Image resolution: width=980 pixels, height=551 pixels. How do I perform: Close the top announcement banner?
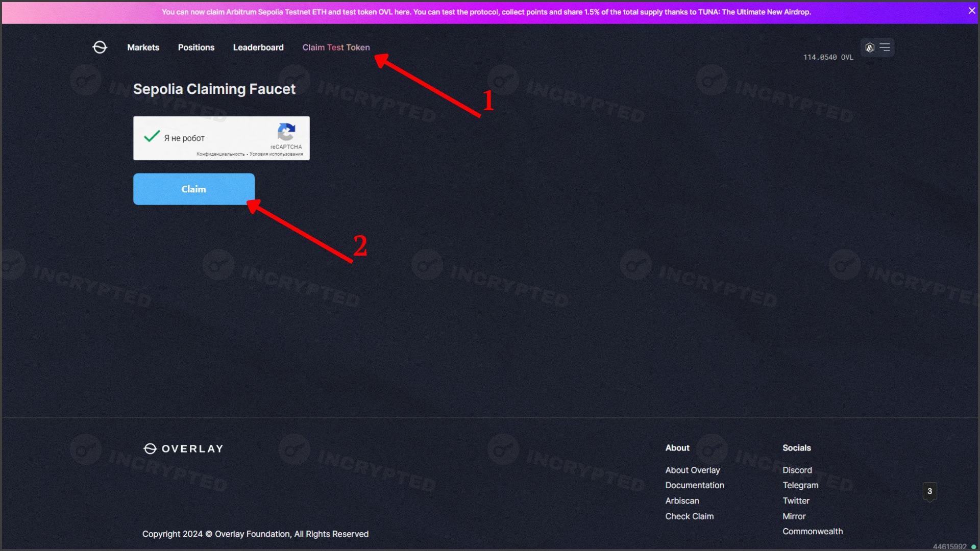[971, 11]
